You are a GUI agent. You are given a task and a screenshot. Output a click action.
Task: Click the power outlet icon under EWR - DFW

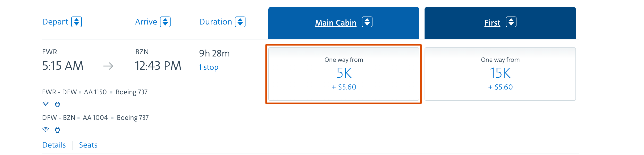coord(57,104)
